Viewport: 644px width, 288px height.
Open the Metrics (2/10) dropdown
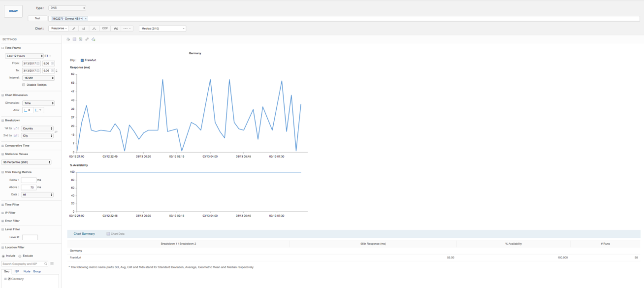(x=162, y=29)
